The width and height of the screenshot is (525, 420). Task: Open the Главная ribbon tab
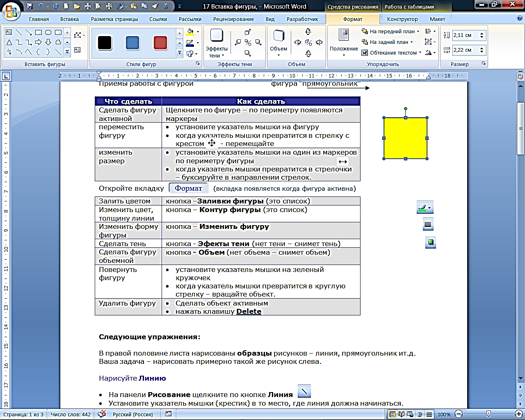[39, 19]
